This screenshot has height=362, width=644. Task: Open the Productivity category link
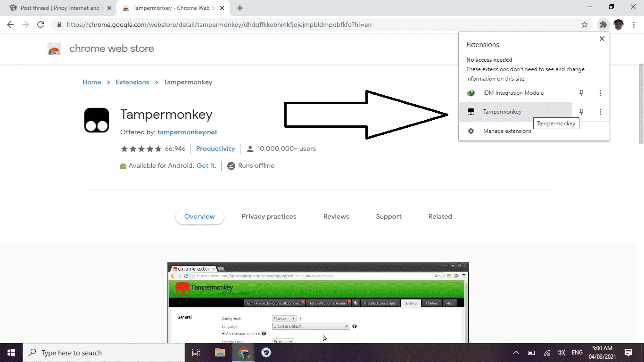(215, 148)
